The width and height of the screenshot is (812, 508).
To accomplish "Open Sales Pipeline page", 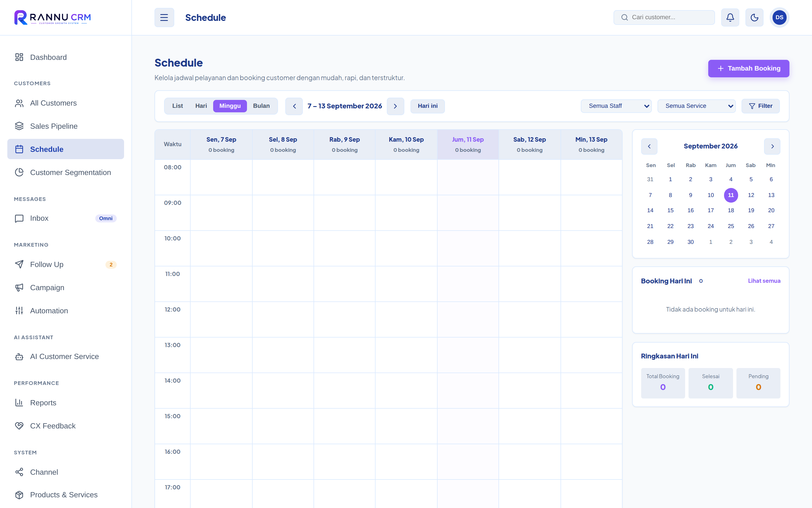I will point(66,126).
